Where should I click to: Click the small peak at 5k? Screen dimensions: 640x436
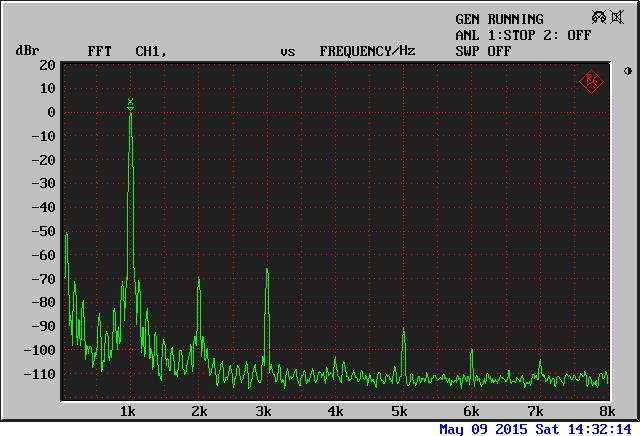tap(403, 332)
